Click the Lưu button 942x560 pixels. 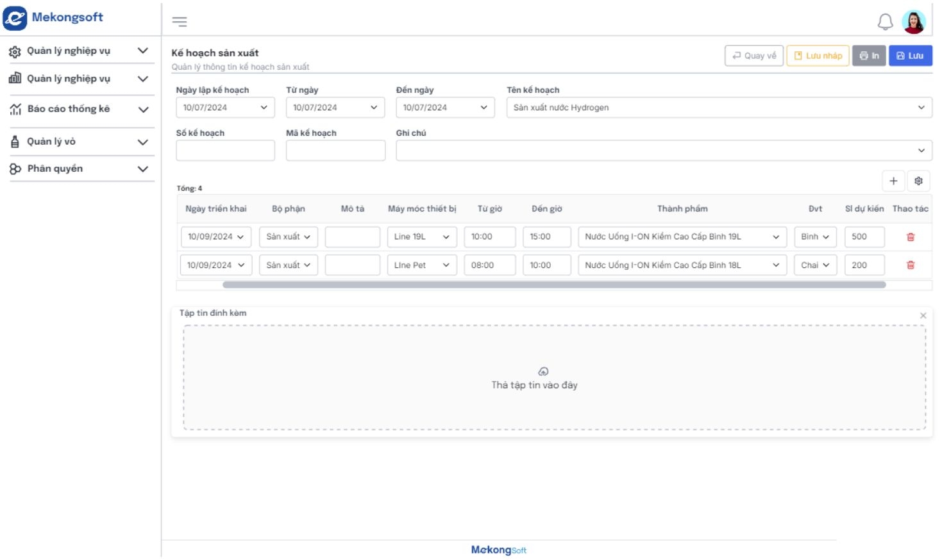coord(910,56)
